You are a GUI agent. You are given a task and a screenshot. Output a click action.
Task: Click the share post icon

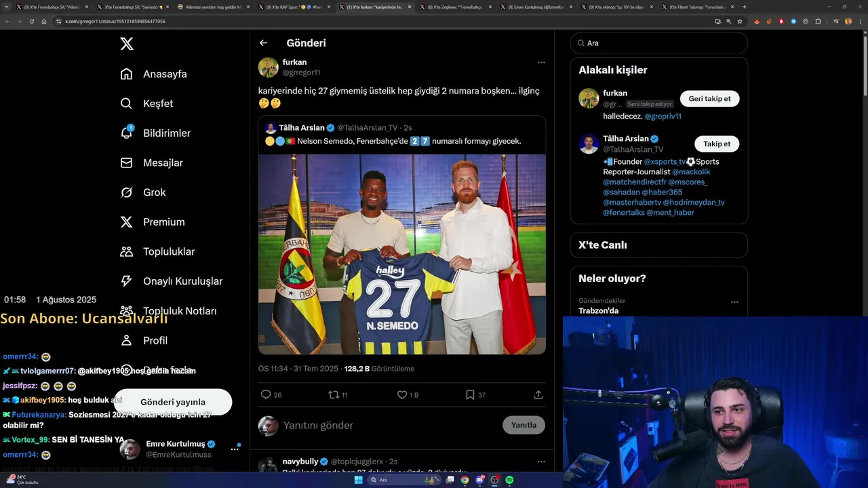538,394
